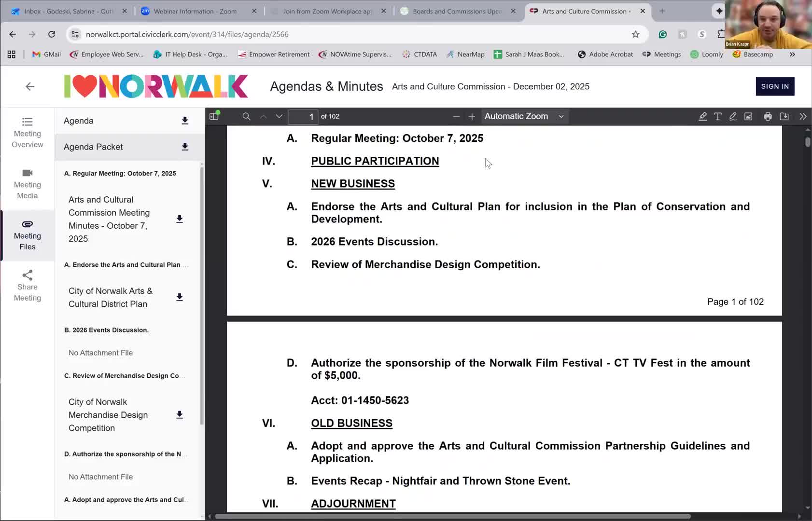This screenshot has width=812, height=521.
Task: Go to next PDF page arrow
Action: (279, 116)
